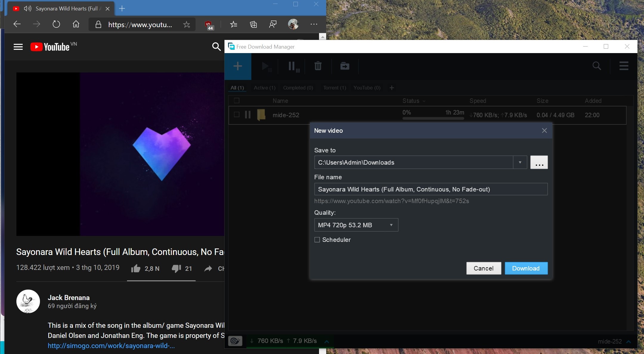The image size is (644, 354).
Task: Enable the Scheduler checkbox
Action: pyautogui.click(x=317, y=240)
